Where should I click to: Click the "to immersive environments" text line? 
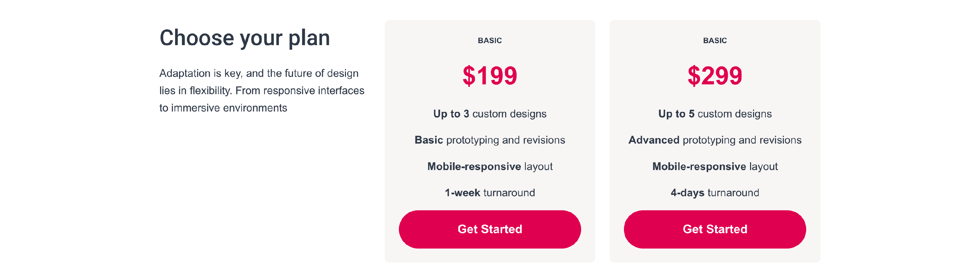(x=223, y=108)
